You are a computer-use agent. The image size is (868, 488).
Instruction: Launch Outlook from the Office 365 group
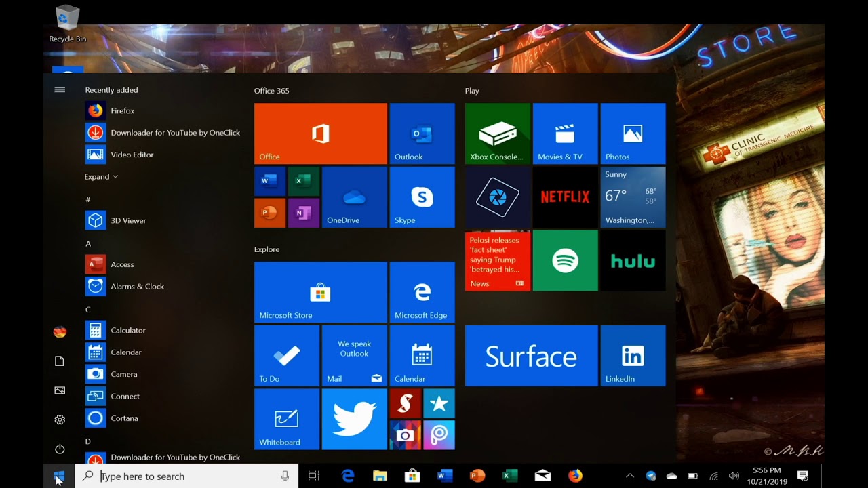422,134
